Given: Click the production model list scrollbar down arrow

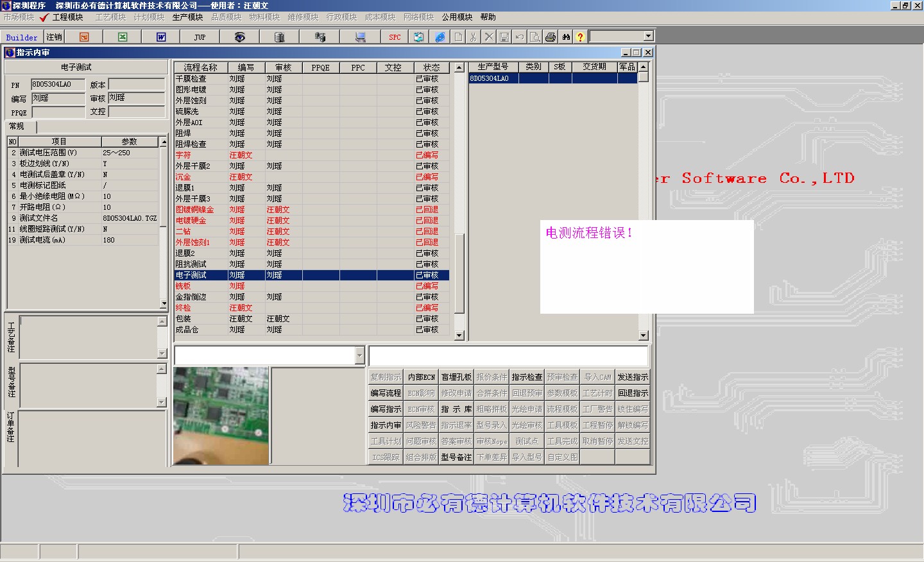Looking at the screenshot, I should pyautogui.click(x=643, y=336).
